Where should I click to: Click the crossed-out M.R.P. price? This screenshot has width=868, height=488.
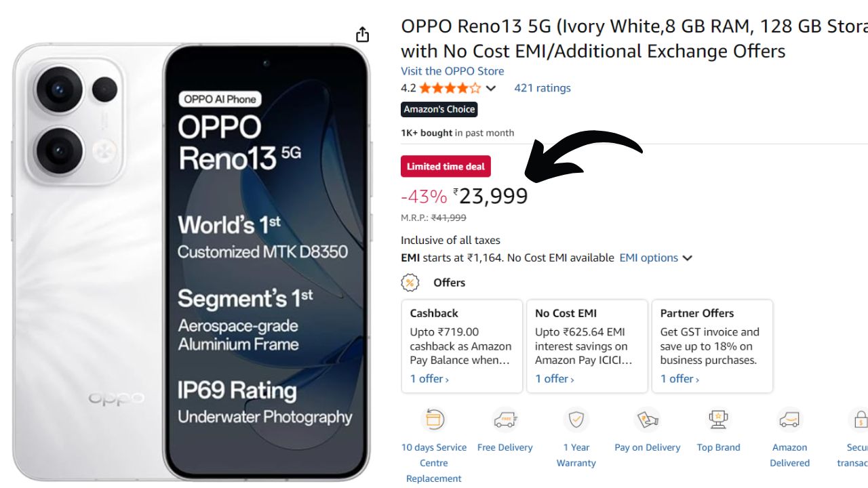(x=453, y=218)
